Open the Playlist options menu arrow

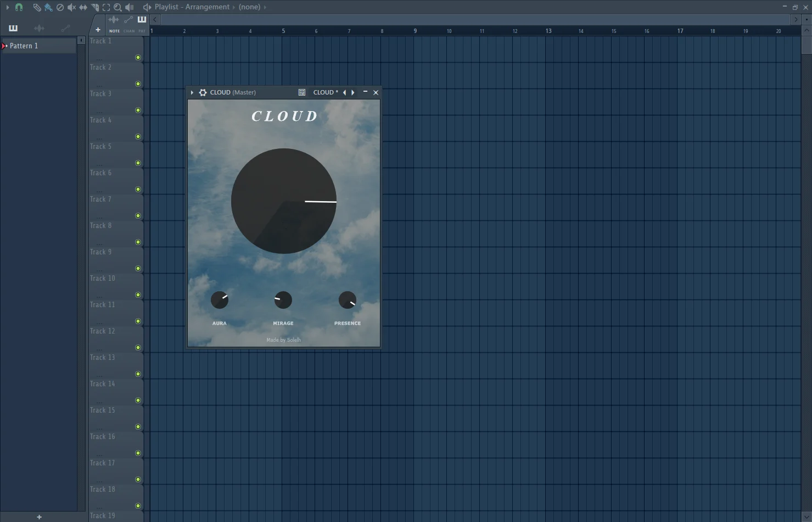[7, 7]
